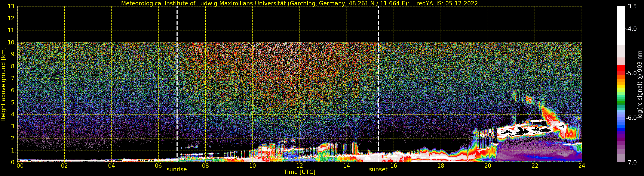
Task: Click the '20' time tick label
Action: [488, 166]
